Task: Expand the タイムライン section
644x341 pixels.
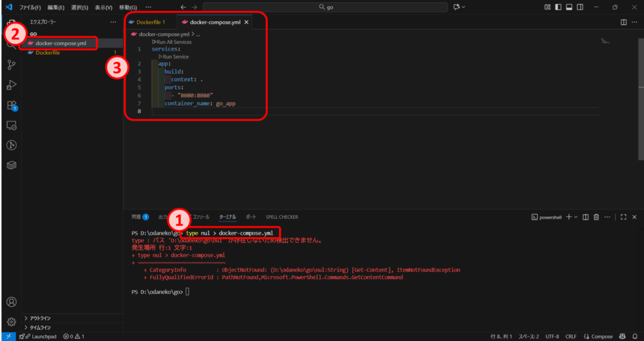Action: click(x=40, y=328)
